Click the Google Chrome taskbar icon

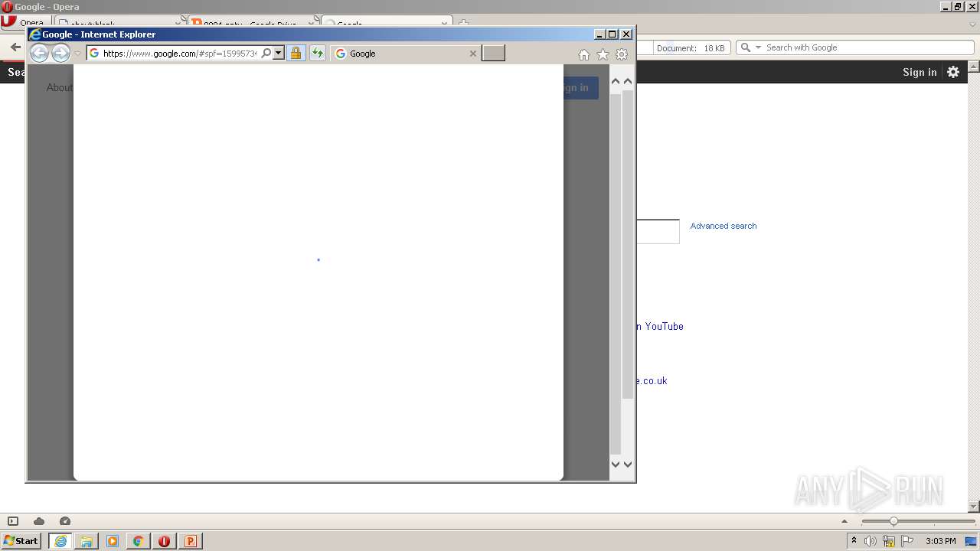point(139,541)
